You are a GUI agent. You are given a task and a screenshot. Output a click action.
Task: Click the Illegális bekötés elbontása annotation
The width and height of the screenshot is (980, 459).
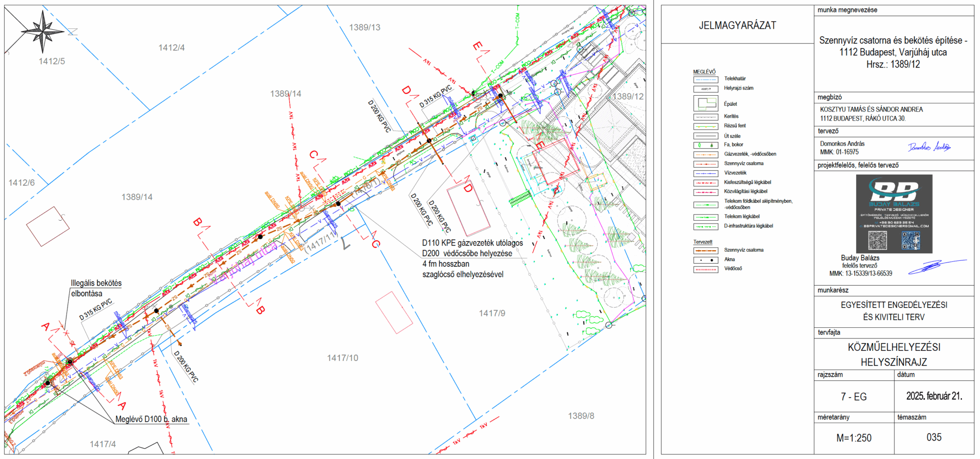[96, 288]
